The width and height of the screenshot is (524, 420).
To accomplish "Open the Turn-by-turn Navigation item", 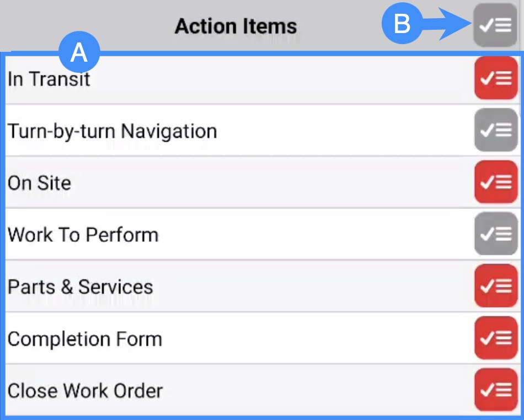I will tap(112, 131).
